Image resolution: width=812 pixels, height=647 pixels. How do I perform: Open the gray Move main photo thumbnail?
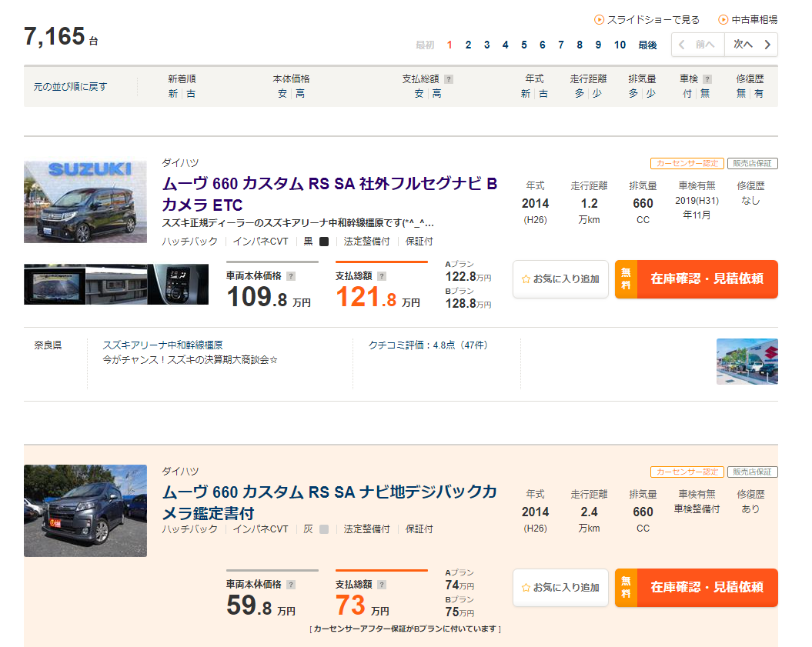(85, 510)
